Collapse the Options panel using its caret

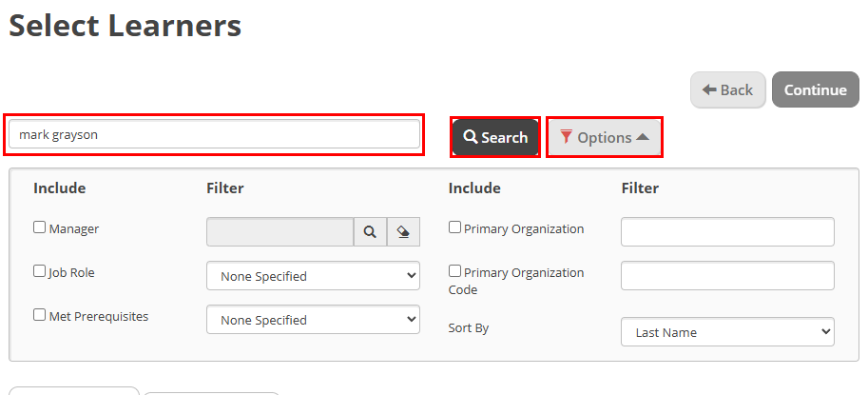click(x=643, y=137)
